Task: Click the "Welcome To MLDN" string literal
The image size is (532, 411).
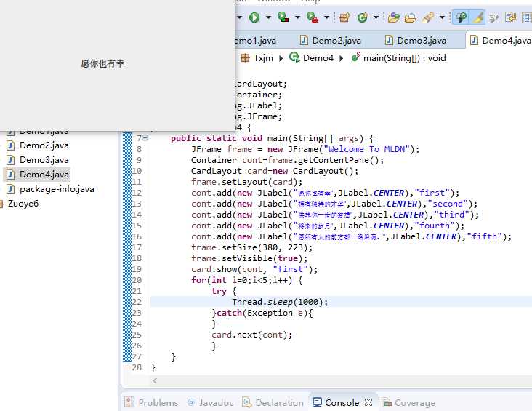Action: tap(367, 149)
